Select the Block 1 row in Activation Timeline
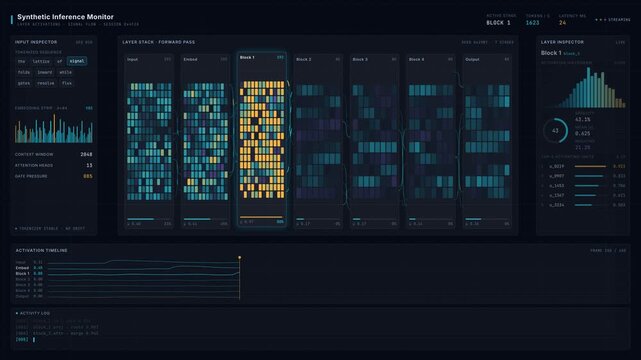The height and width of the screenshot is (360, 641). pyautogui.click(x=127, y=273)
